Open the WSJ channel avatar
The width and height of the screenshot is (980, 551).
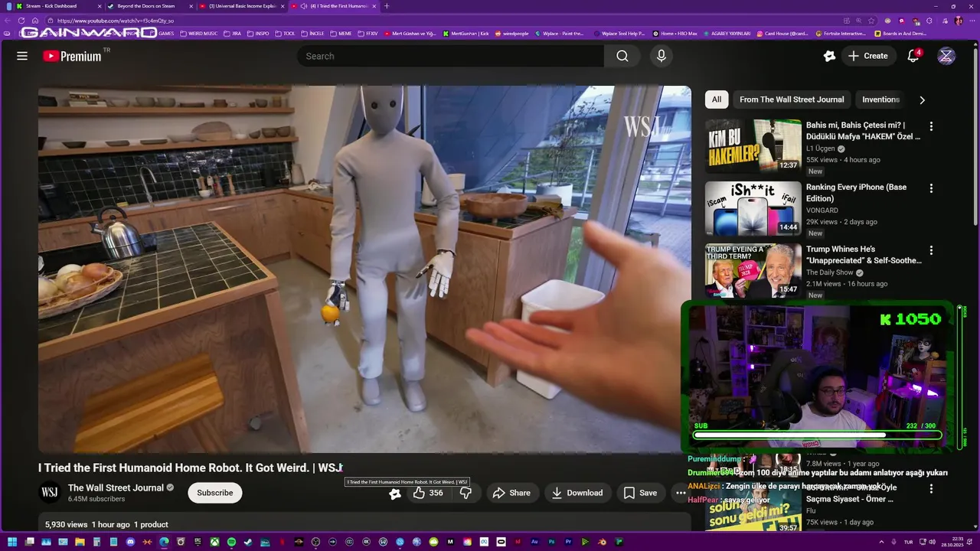[x=50, y=492]
